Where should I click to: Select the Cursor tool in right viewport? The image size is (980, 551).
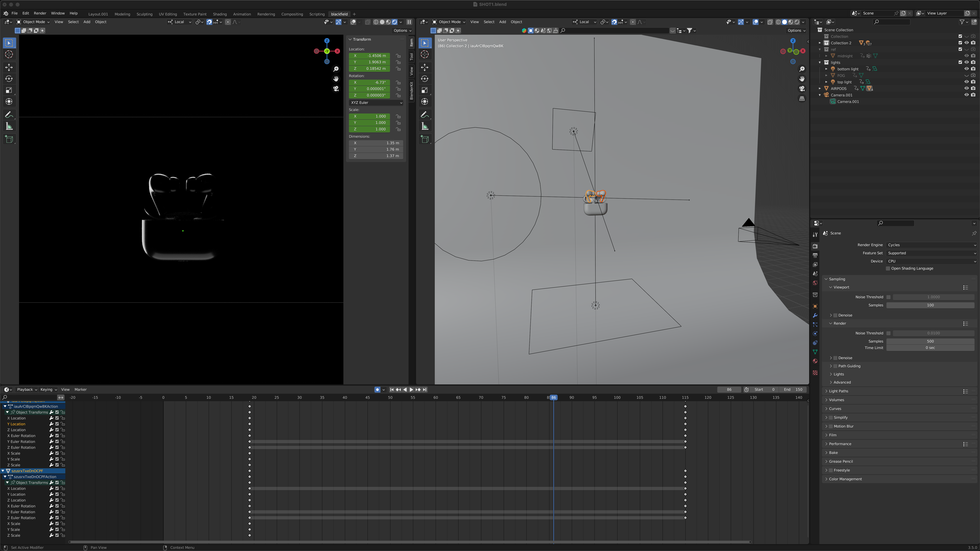(x=425, y=54)
